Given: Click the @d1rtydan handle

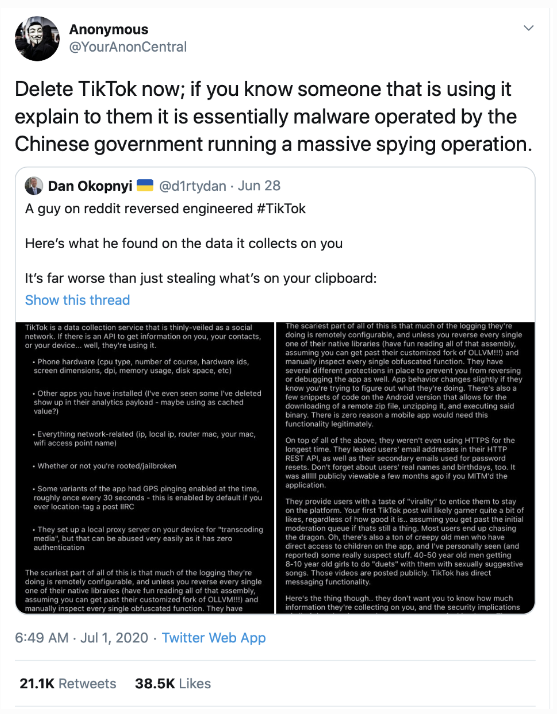Looking at the screenshot, I should coord(192,186).
